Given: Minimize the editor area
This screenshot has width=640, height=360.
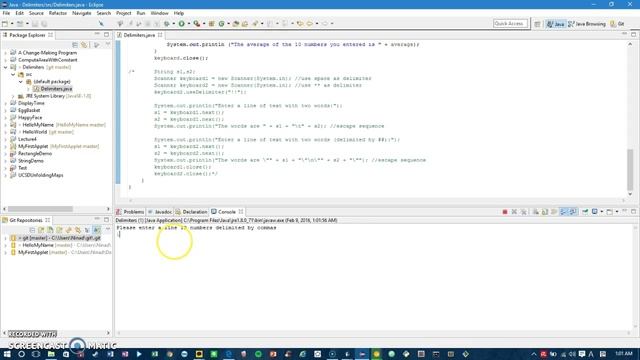Looking at the screenshot, I should pyautogui.click(x=624, y=35).
